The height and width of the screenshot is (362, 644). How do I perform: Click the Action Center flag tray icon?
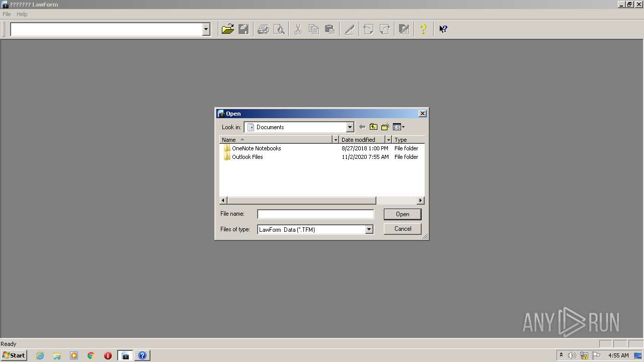click(x=596, y=355)
